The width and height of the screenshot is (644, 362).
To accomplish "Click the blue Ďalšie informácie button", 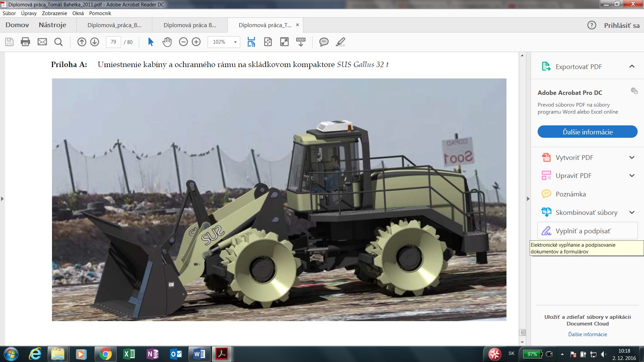I will tap(587, 132).
